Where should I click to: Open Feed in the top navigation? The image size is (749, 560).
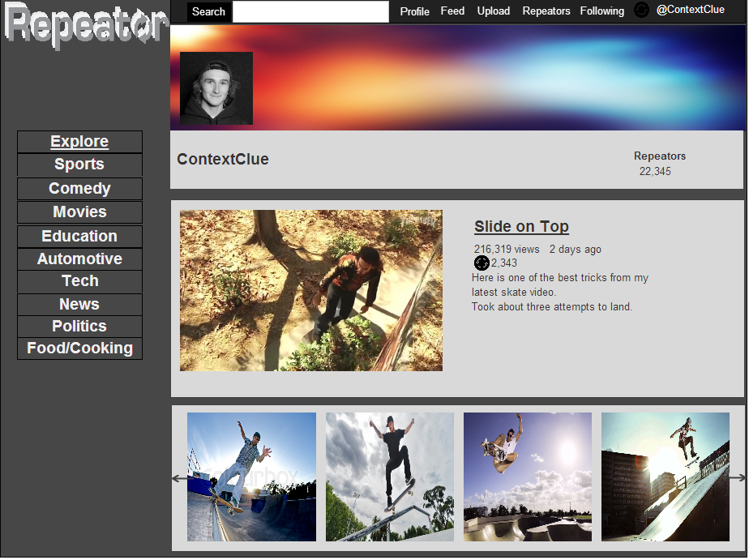[452, 11]
